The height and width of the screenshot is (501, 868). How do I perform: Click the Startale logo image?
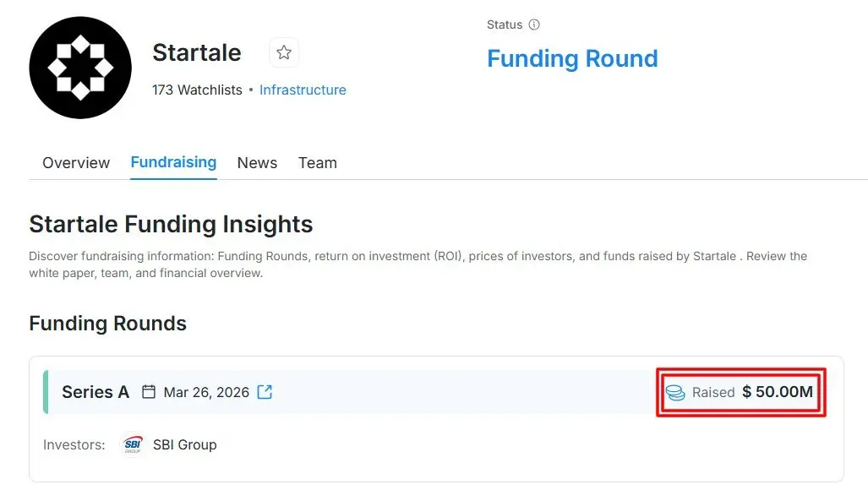click(80, 68)
